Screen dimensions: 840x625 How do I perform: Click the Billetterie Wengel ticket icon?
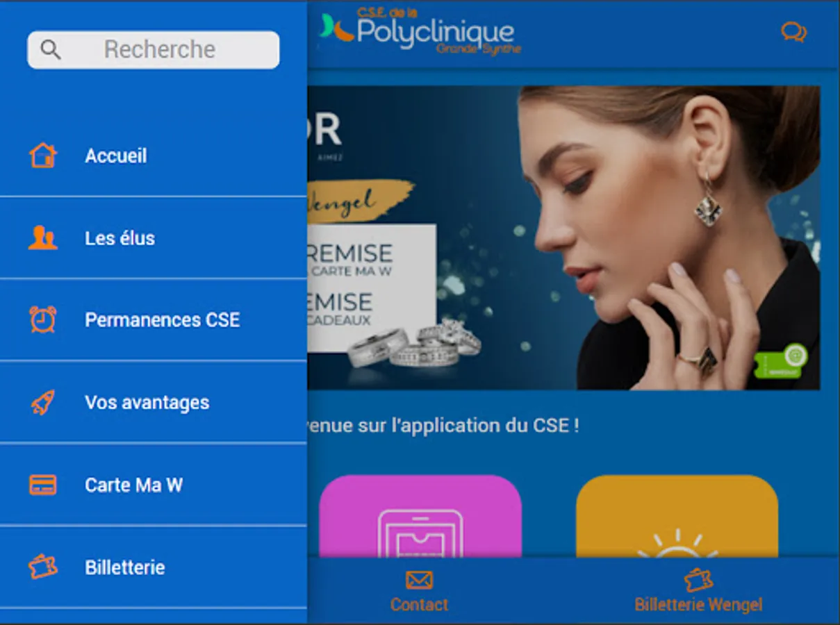[x=698, y=580]
